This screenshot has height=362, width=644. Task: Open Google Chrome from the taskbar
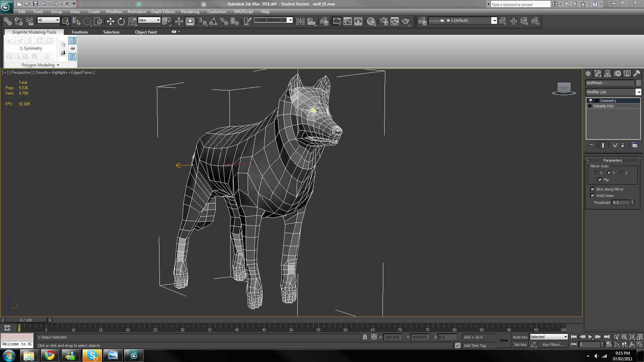click(x=49, y=355)
